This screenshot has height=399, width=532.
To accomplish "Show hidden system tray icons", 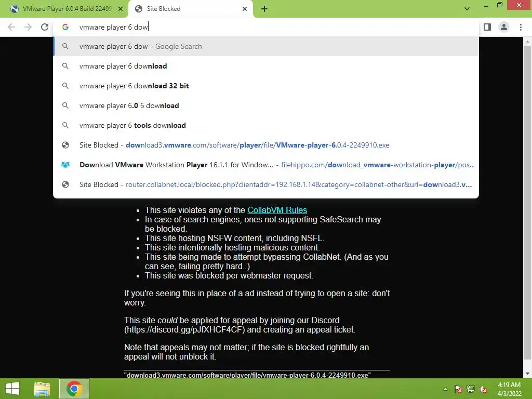I will click(x=445, y=389).
